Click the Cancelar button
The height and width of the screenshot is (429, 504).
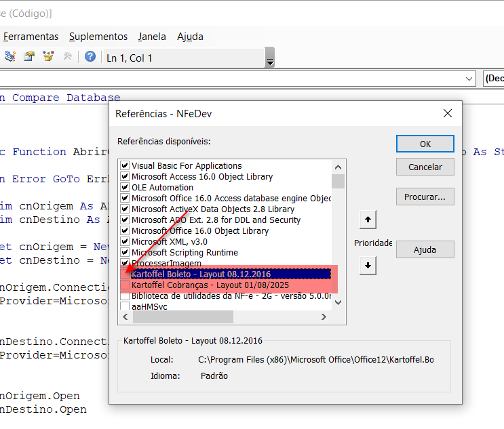click(425, 167)
